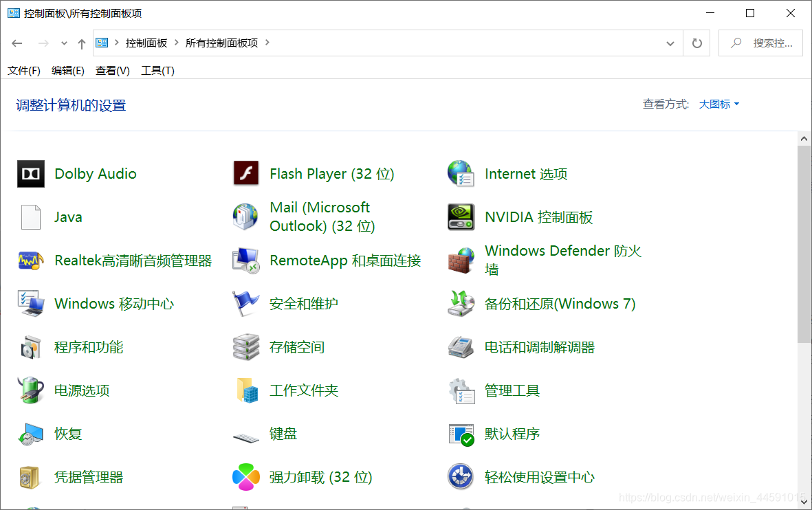Open the 管理工具 text link
The height and width of the screenshot is (510, 812).
pos(512,391)
